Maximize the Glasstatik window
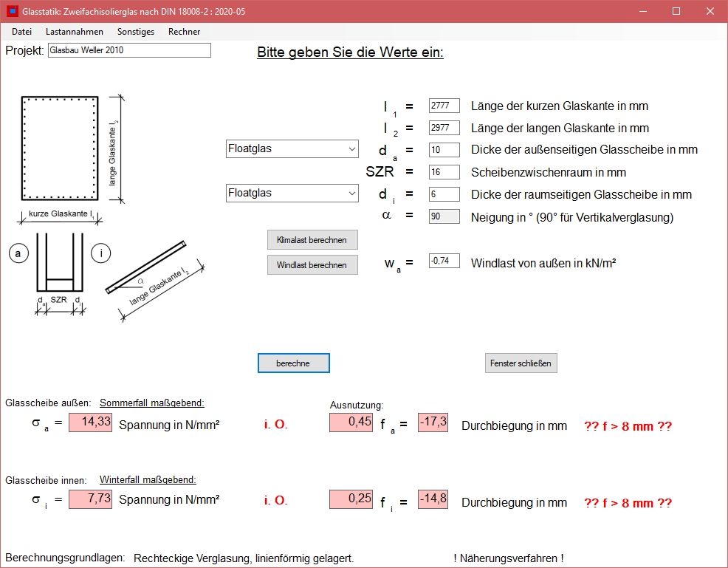 tap(676, 11)
